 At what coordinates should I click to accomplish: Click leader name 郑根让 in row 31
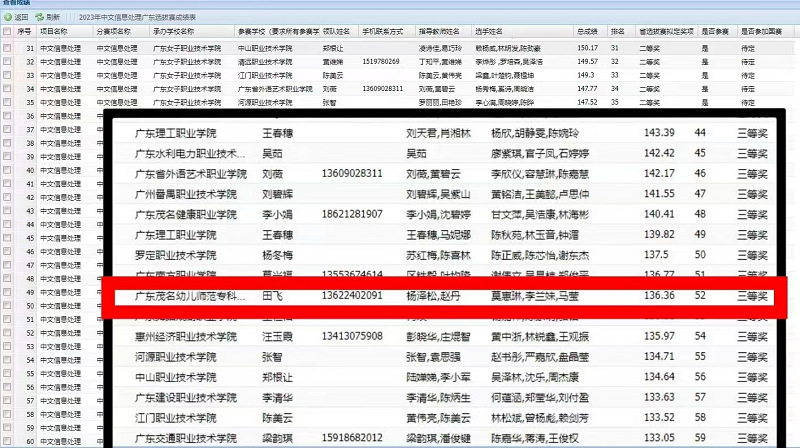pos(333,48)
